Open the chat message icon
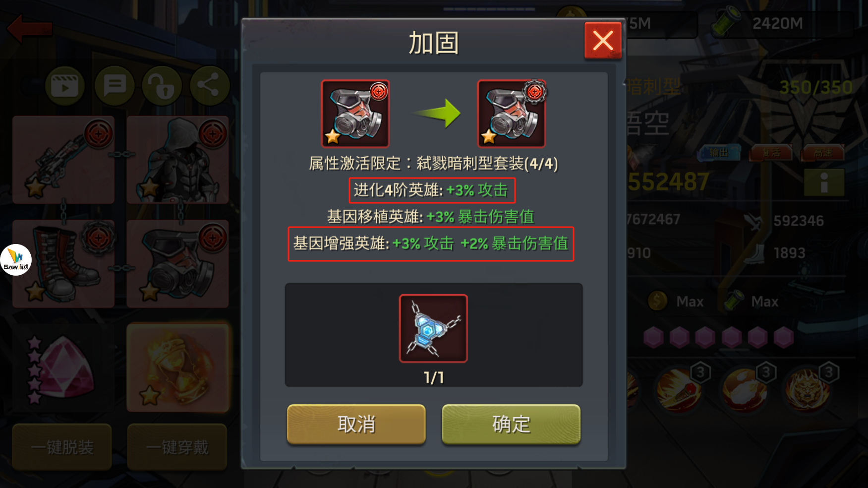The height and width of the screenshot is (488, 868). [115, 86]
